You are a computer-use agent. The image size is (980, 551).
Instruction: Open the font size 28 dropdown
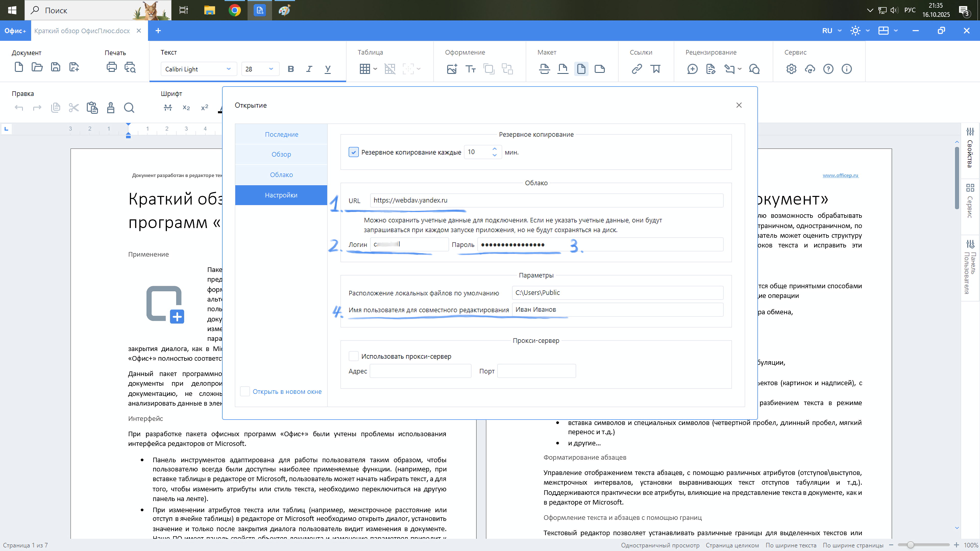[271, 69]
